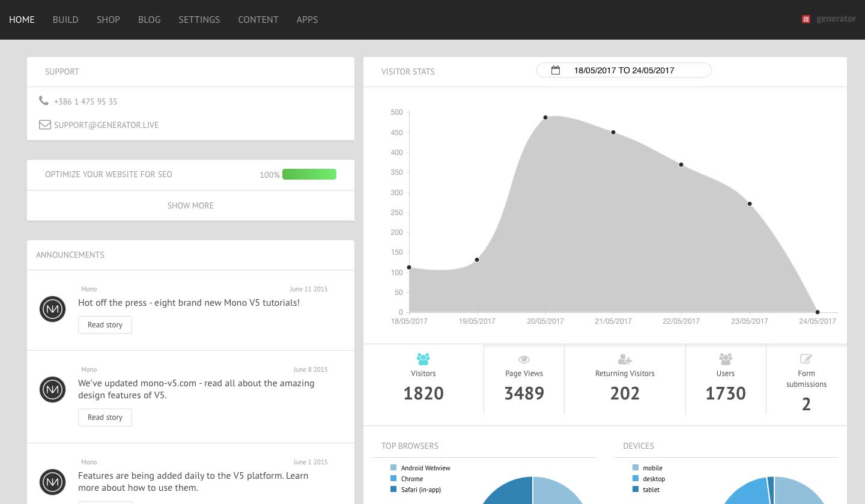Click Mono avatar for June 8 announcement
865x504 pixels.
pyautogui.click(x=52, y=389)
